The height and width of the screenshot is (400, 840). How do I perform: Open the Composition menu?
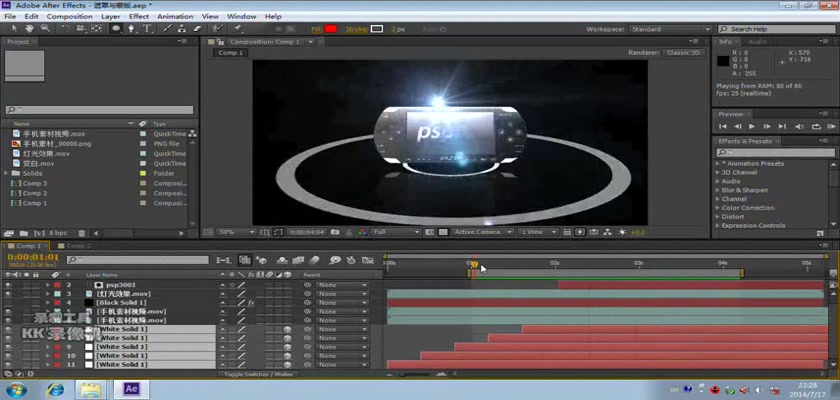tap(70, 17)
